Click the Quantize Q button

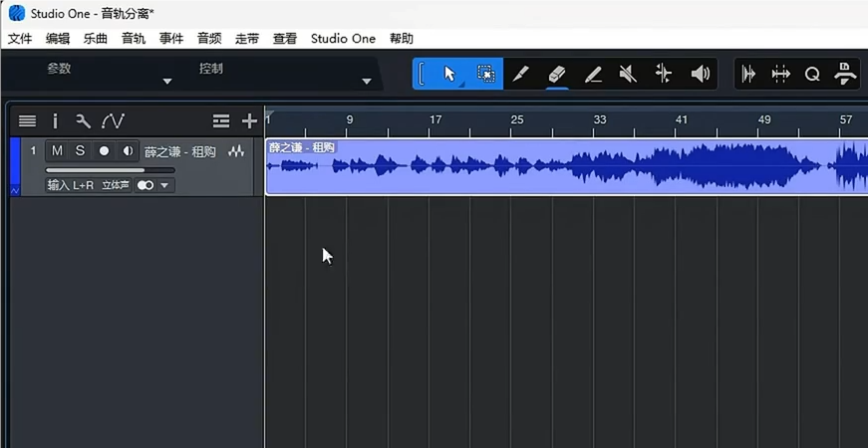812,74
